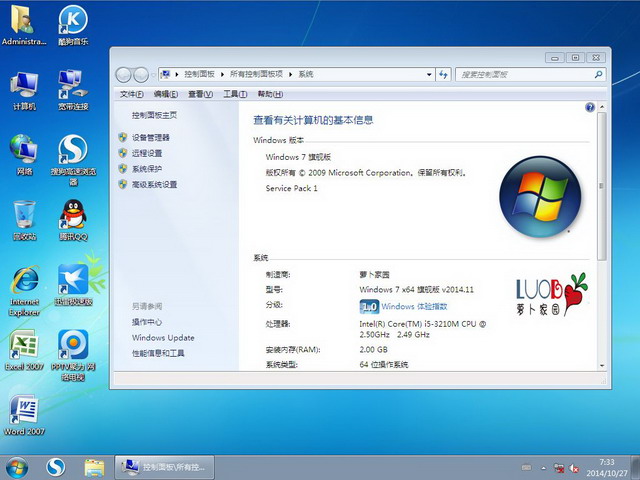Click the address bar Refresh button
The height and width of the screenshot is (480, 640).
[443, 75]
